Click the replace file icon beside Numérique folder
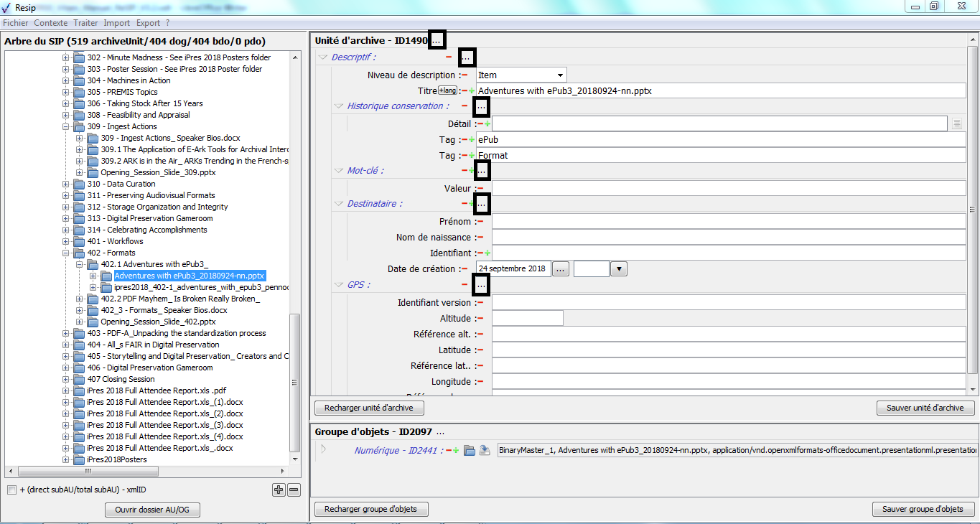Screen dimensions: 980x524 pyautogui.click(x=485, y=450)
